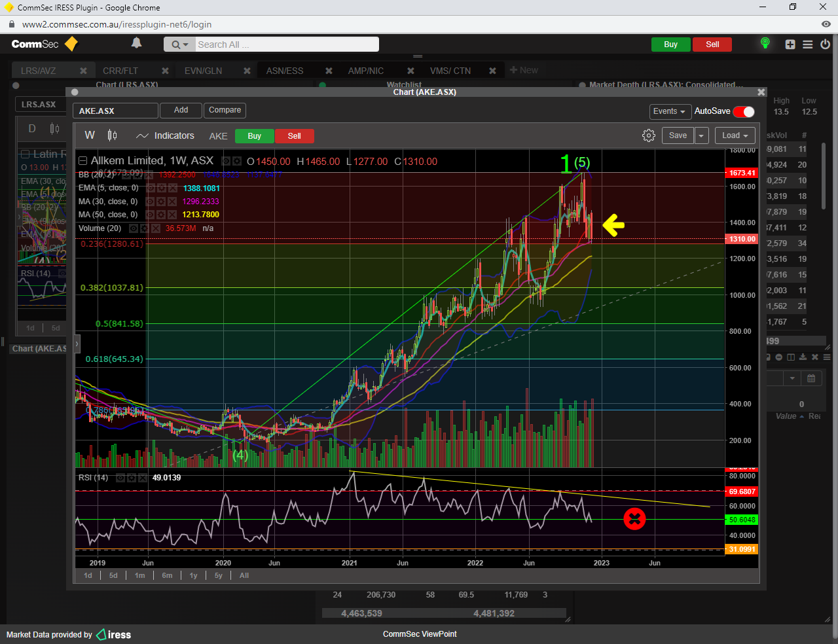Open the hamburger menu in the header

point(808,45)
